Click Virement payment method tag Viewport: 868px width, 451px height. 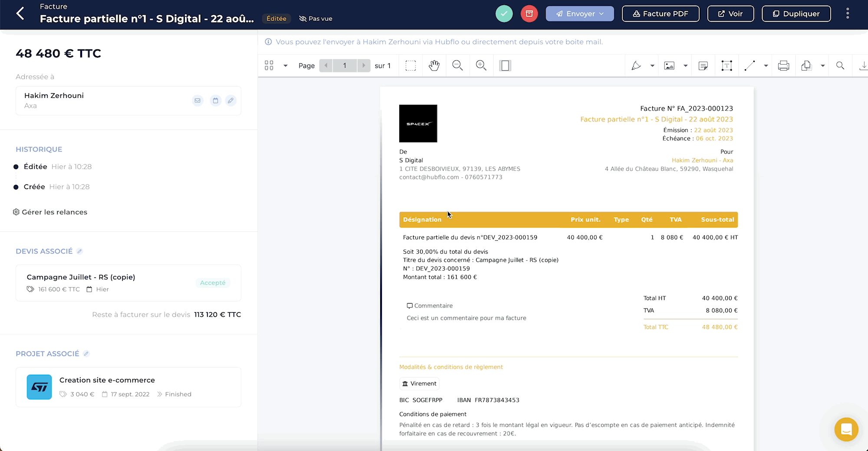[419, 384]
